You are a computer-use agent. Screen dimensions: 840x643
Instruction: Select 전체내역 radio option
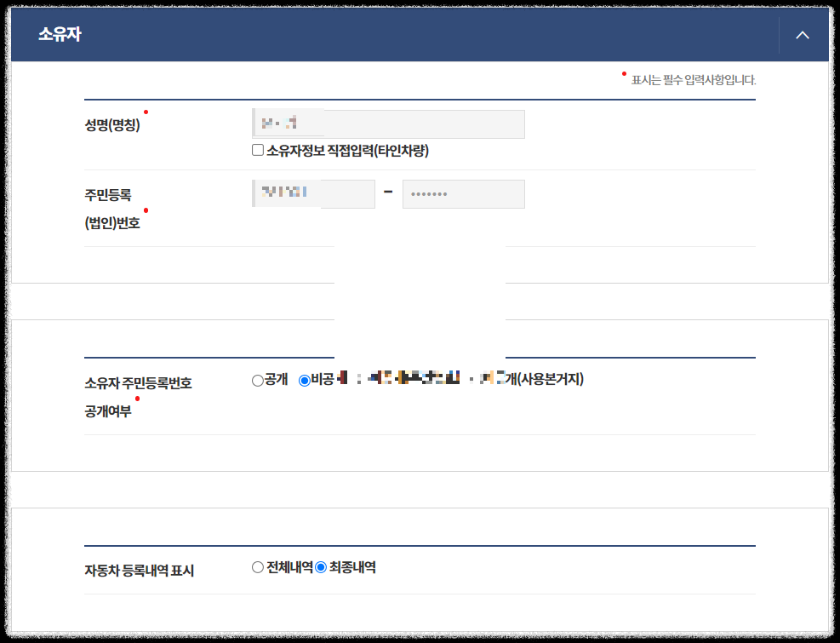(x=258, y=567)
